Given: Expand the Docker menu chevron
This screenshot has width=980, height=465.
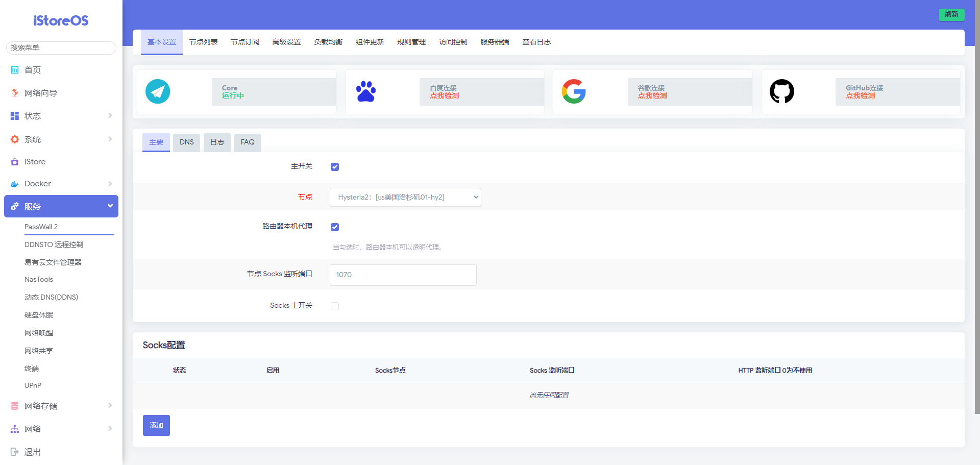Looking at the screenshot, I should [110, 184].
